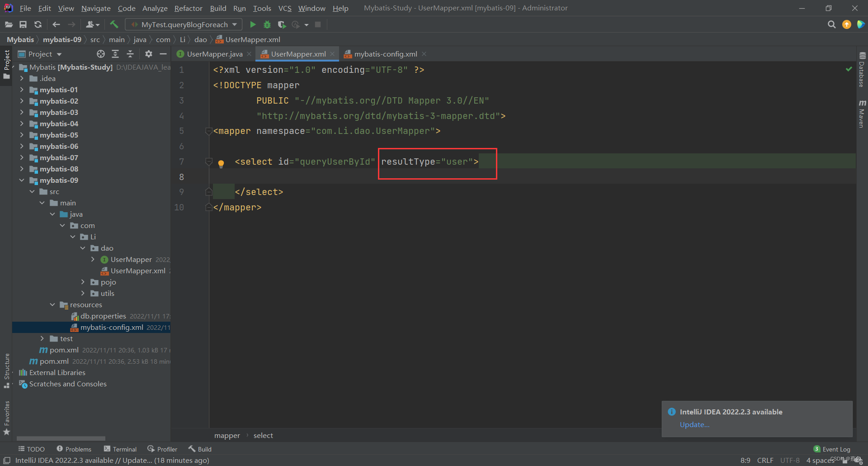Expand the pojo package

pyautogui.click(x=83, y=282)
